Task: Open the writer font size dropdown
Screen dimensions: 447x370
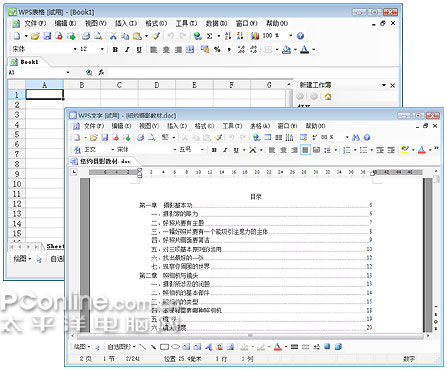Action: [202, 150]
